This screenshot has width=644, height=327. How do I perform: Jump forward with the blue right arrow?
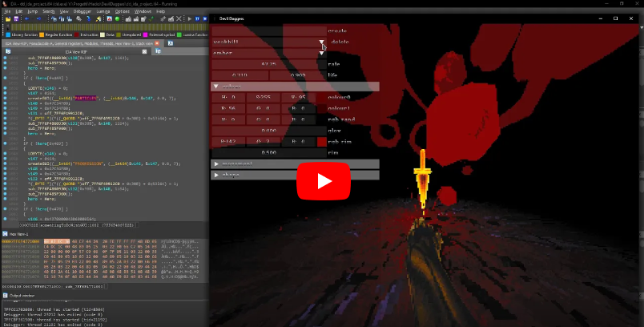pyautogui.click(x=38, y=19)
